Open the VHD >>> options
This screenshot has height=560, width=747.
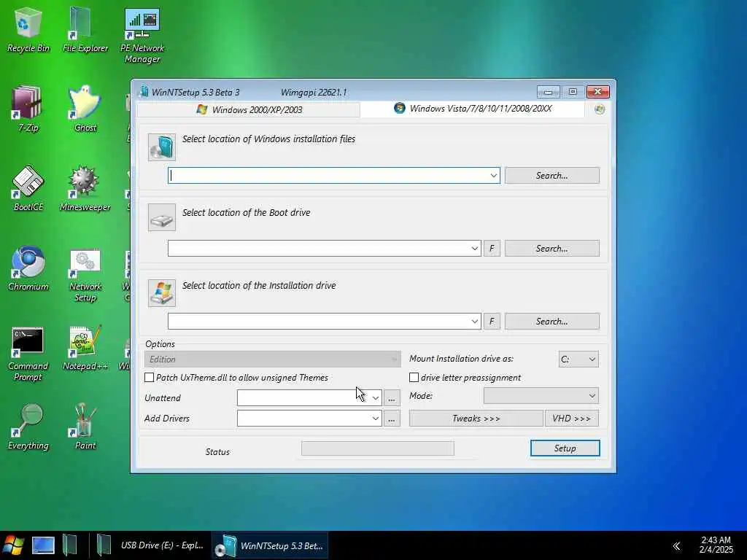572,419
